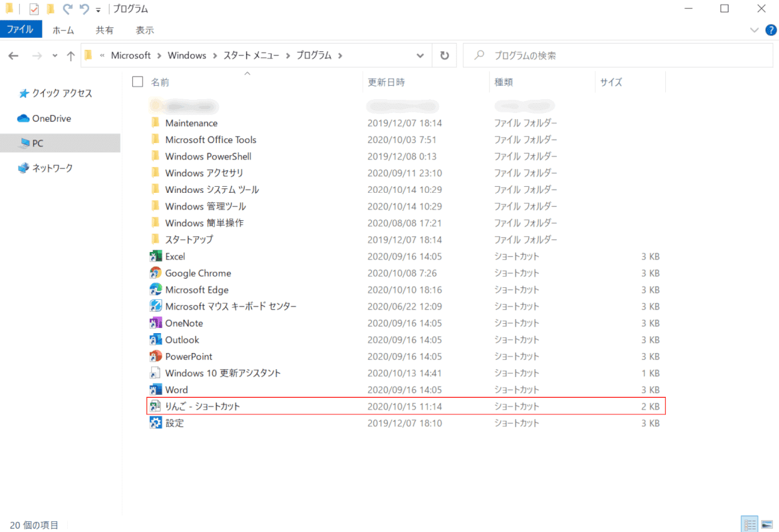Select the PowerPoint shortcut icon
This screenshot has height=532, width=779.
point(156,356)
